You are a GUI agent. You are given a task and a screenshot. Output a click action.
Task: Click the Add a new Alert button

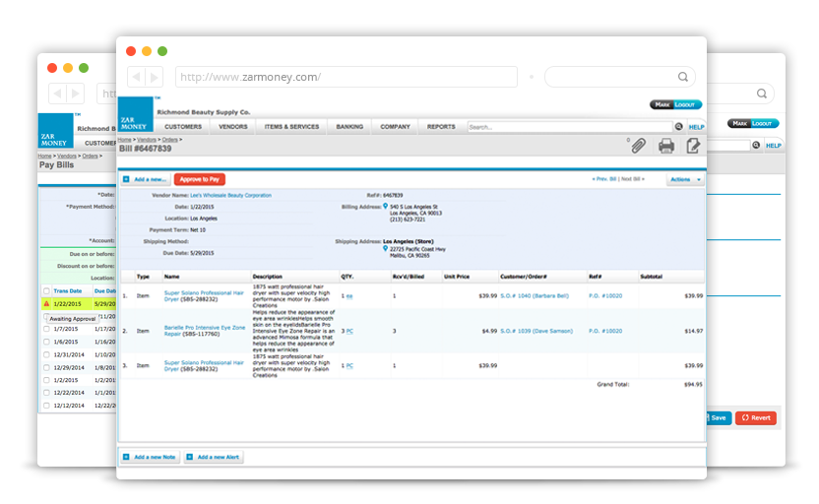(x=213, y=457)
